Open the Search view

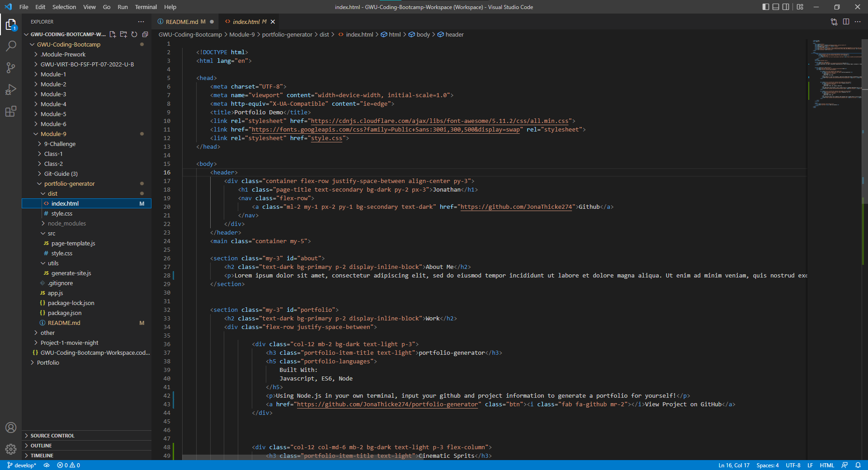pos(11,46)
